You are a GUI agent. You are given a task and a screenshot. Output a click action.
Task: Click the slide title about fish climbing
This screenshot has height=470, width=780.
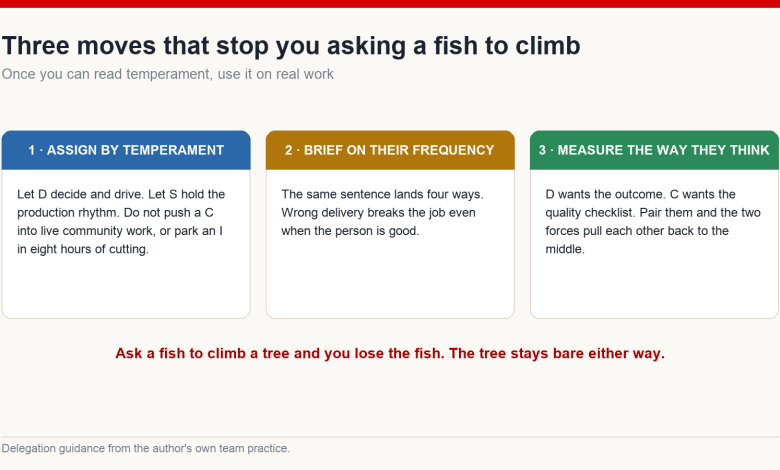(291, 46)
